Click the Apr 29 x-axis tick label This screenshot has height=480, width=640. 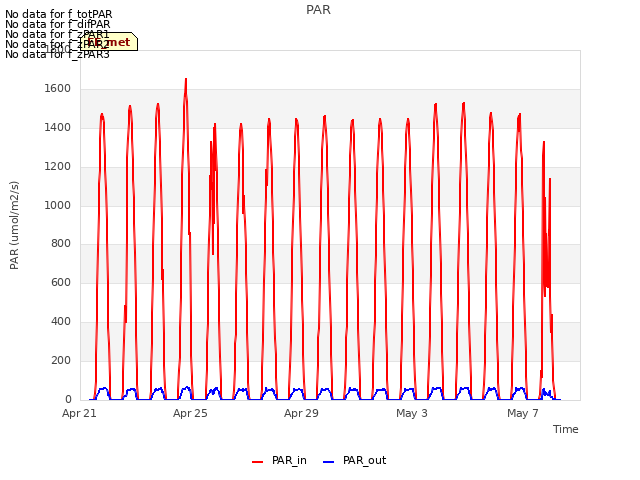[301, 413]
